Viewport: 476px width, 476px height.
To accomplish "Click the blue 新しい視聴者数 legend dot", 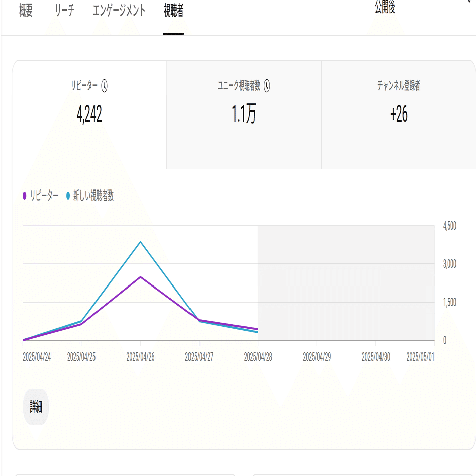I will 68,196.
